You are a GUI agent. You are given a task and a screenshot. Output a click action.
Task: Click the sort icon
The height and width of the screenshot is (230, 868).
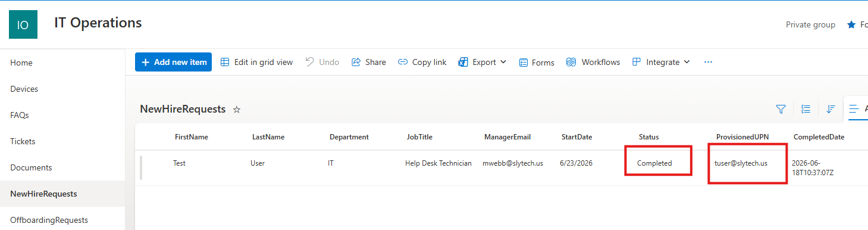[831, 109]
